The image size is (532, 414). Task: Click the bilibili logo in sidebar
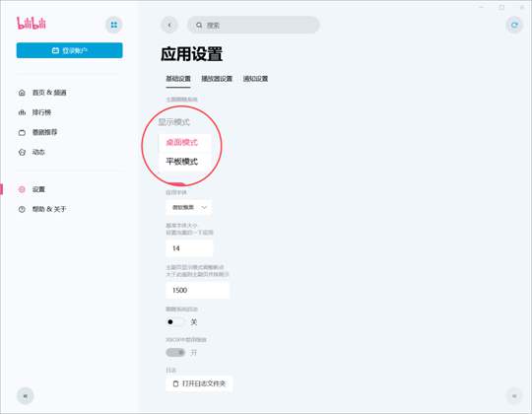tap(32, 23)
